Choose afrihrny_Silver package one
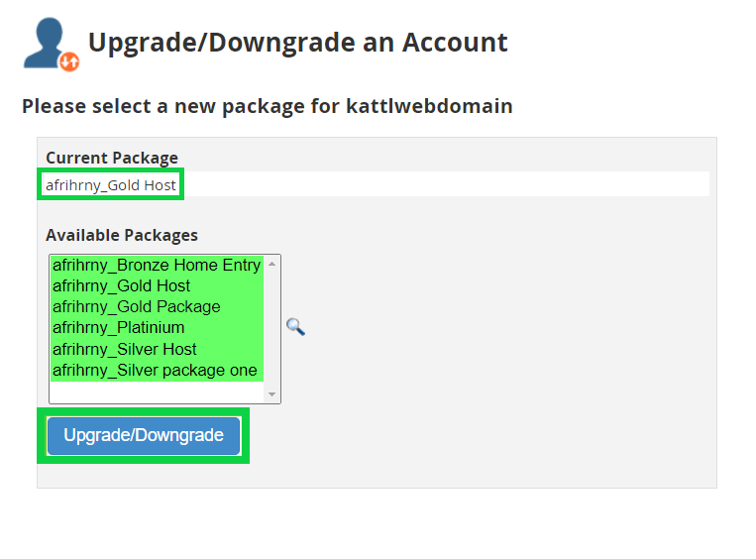This screenshot has height=559, width=756. click(155, 371)
